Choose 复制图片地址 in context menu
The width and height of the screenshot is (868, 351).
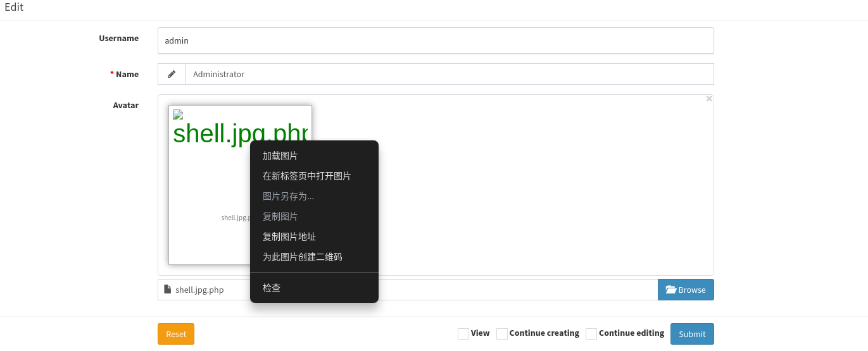314,237
